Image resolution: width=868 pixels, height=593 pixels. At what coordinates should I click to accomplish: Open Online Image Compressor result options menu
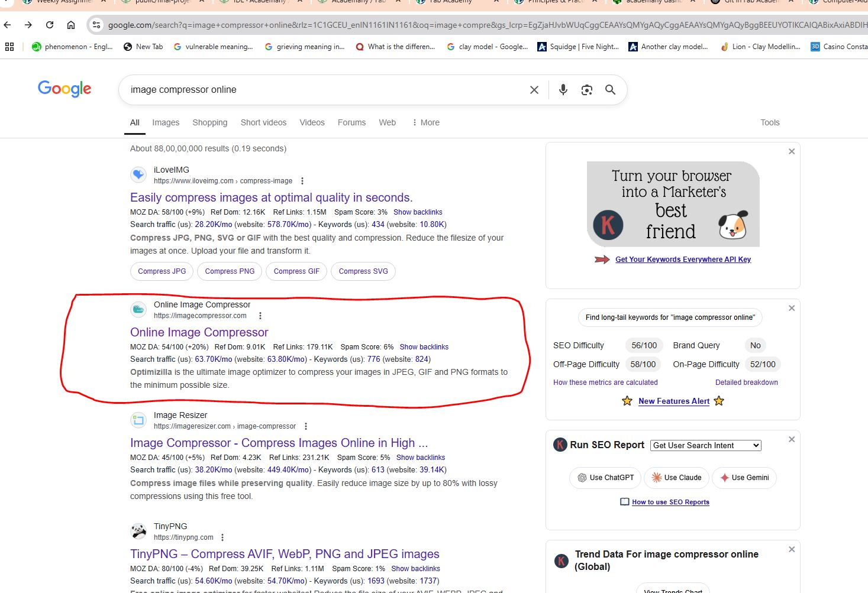[x=260, y=316]
